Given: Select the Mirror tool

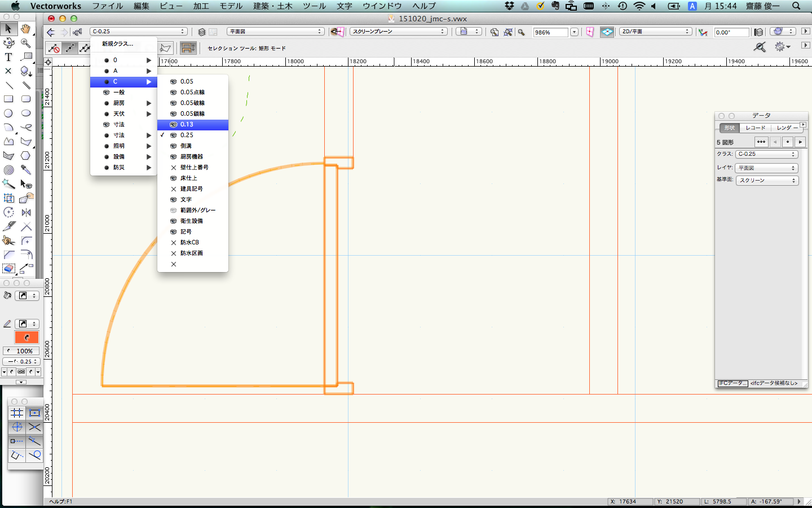Looking at the screenshot, I should (x=26, y=212).
